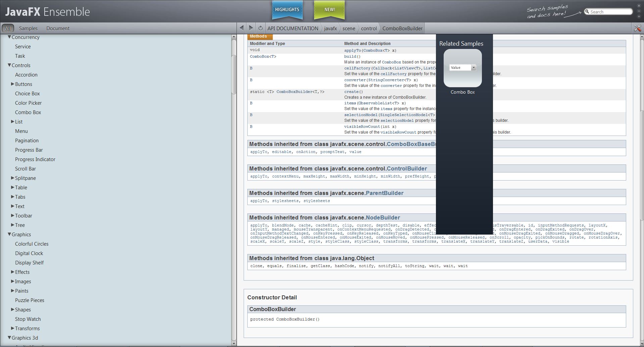Click the control breadcrumb item

click(369, 29)
